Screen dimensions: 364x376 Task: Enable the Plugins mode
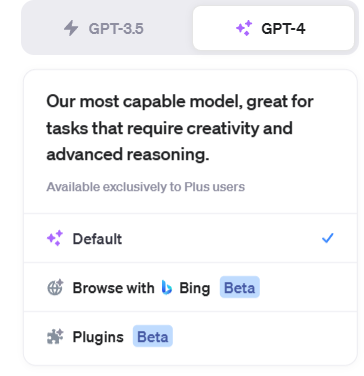click(x=190, y=336)
